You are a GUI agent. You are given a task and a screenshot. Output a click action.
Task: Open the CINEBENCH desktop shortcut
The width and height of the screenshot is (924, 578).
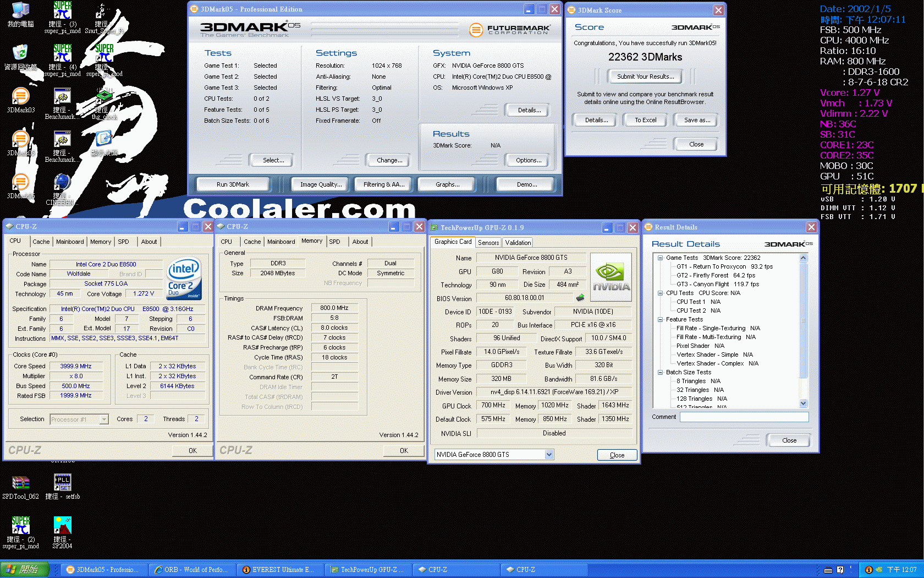click(x=62, y=189)
